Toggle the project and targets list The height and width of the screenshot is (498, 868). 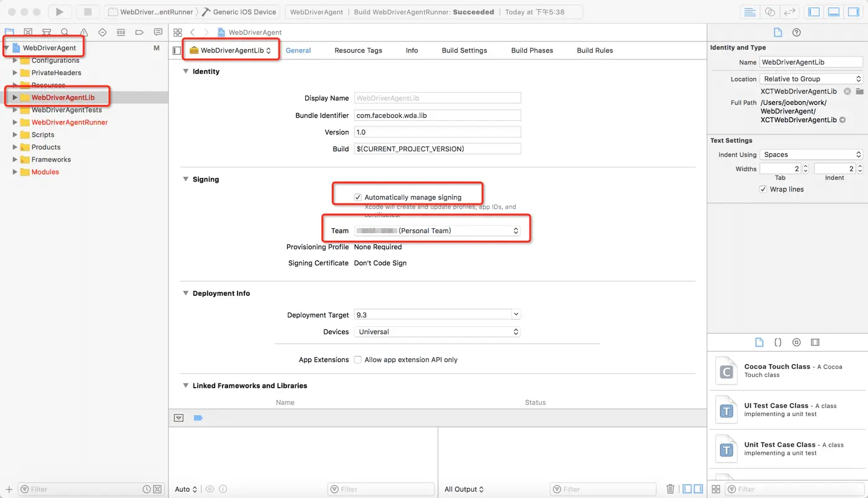click(x=177, y=50)
